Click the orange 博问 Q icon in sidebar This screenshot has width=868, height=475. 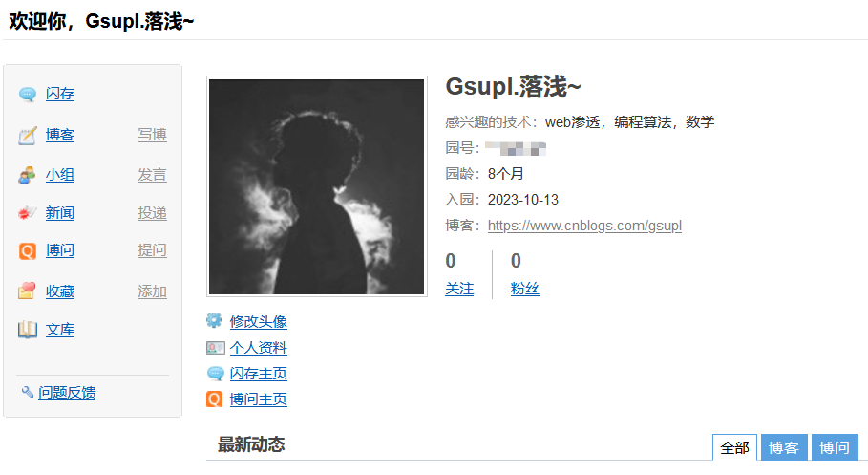tap(27, 251)
